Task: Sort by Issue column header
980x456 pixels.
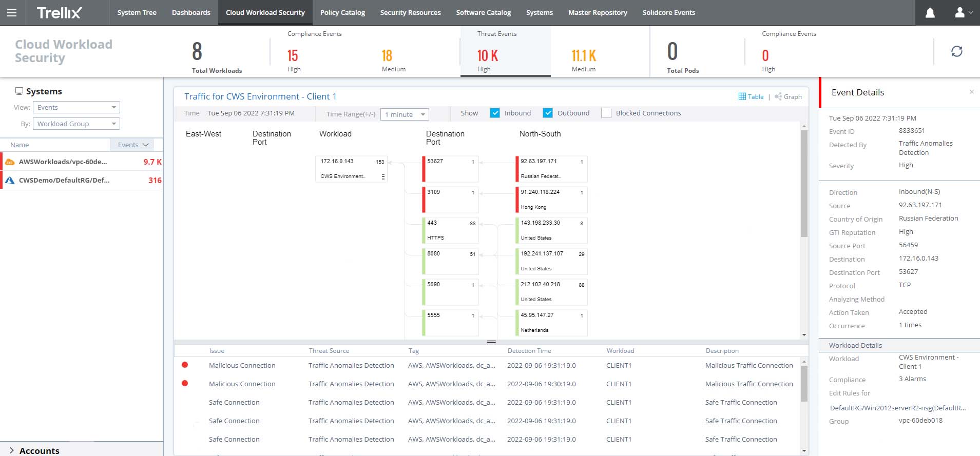Action: coord(217,351)
